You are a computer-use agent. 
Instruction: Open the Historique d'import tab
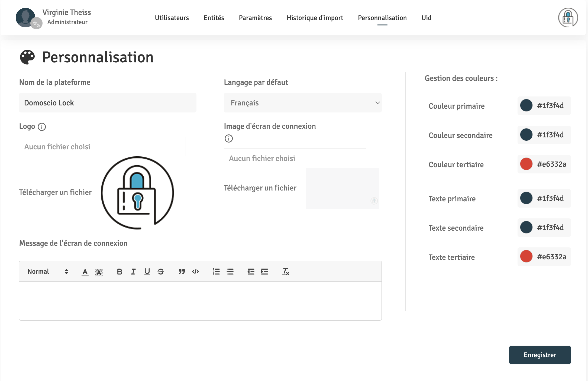click(315, 18)
